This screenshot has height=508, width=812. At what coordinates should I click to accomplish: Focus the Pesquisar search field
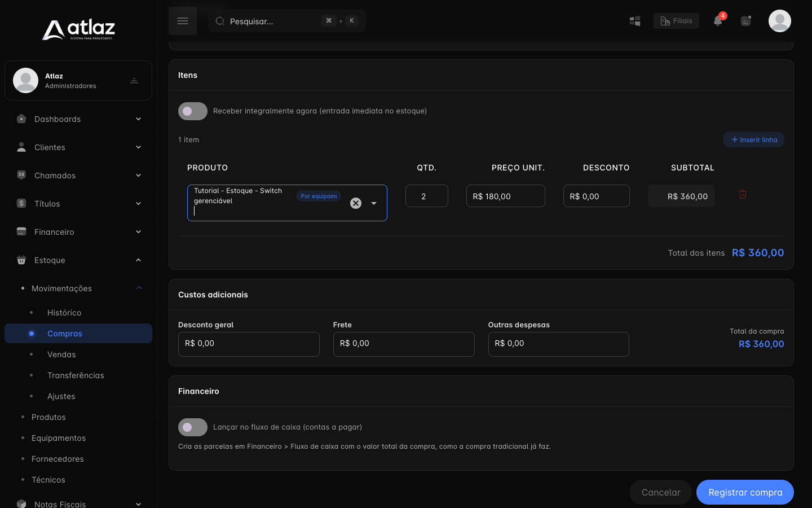click(x=287, y=21)
